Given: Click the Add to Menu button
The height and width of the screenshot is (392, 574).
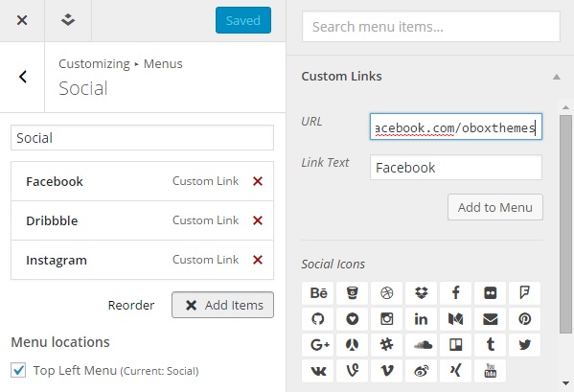Looking at the screenshot, I should pyautogui.click(x=494, y=207).
